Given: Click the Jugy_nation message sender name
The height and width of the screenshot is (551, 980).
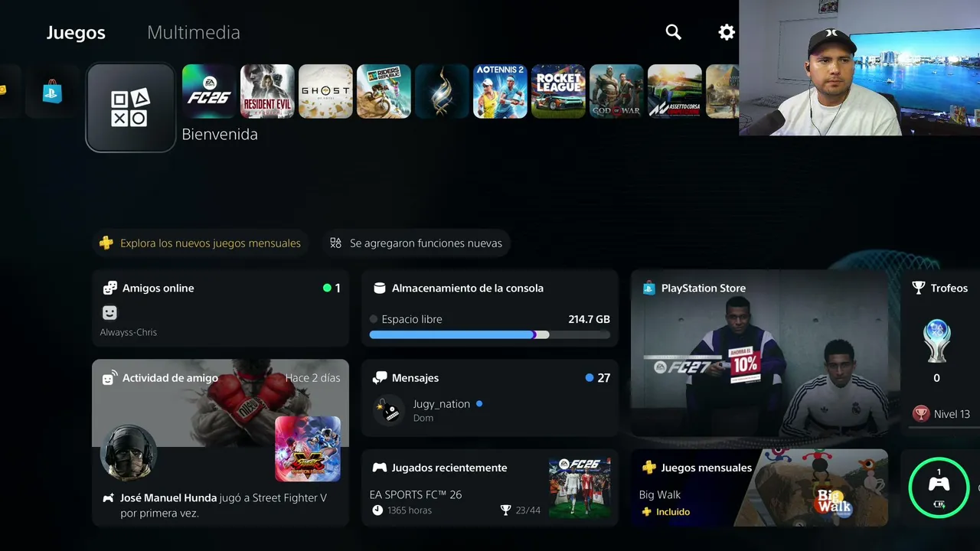Looking at the screenshot, I should (x=442, y=404).
